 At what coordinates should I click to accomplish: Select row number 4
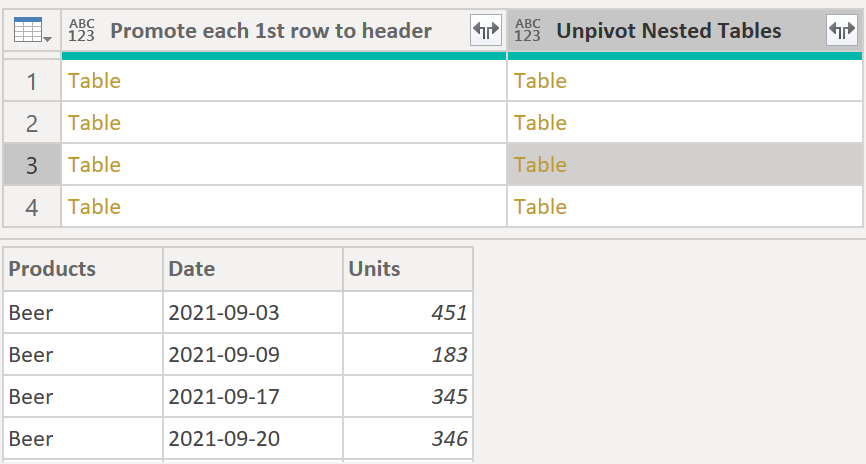pos(32,207)
